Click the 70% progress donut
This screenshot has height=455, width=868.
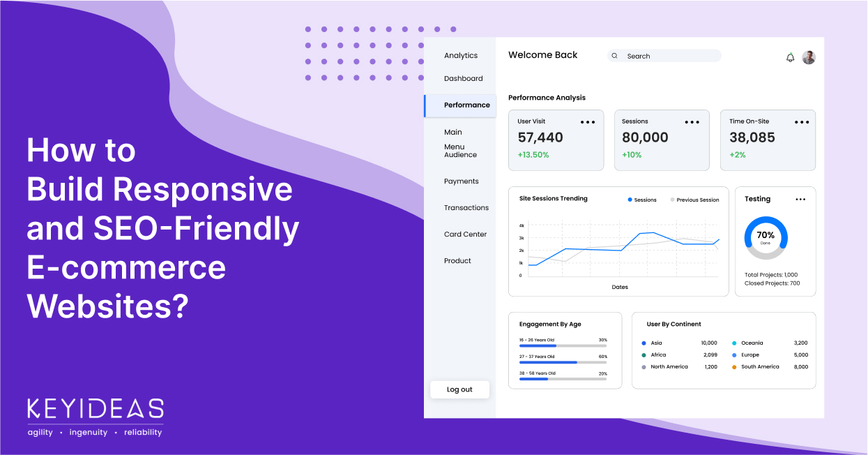pyautogui.click(x=765, y=237)
